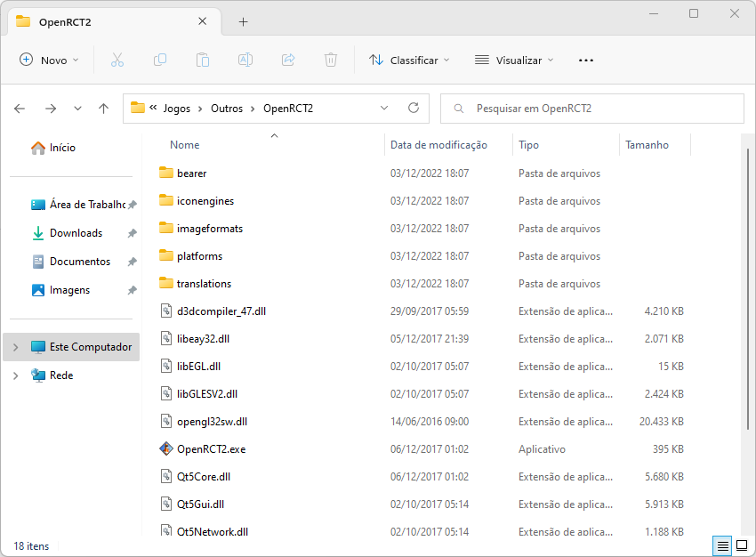Open the Visualizar view dropdown

514,61
